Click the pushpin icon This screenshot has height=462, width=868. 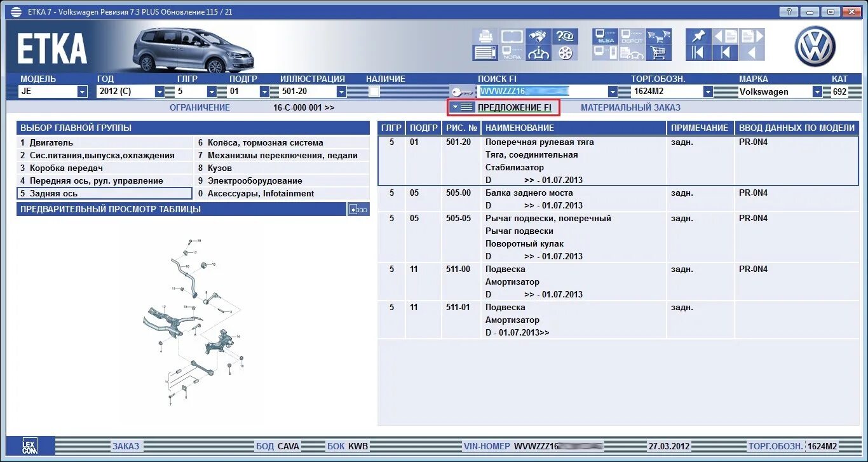pyautogui.click(x=699, y=36)
